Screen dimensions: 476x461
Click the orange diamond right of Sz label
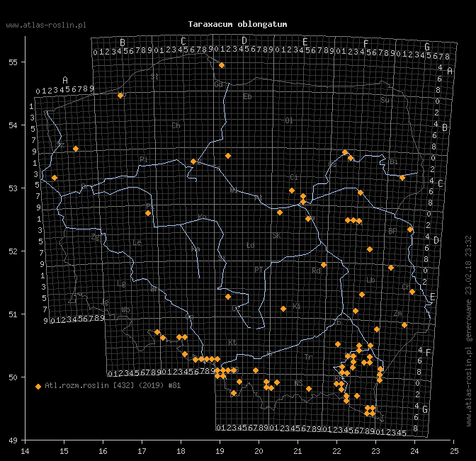[x=76, y=149]
